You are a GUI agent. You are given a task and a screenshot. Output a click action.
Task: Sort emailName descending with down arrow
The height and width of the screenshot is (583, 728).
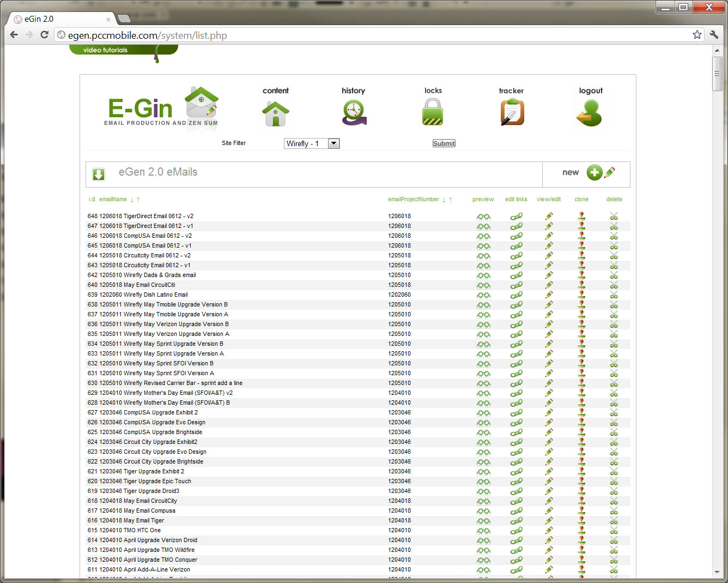point(132,200)
